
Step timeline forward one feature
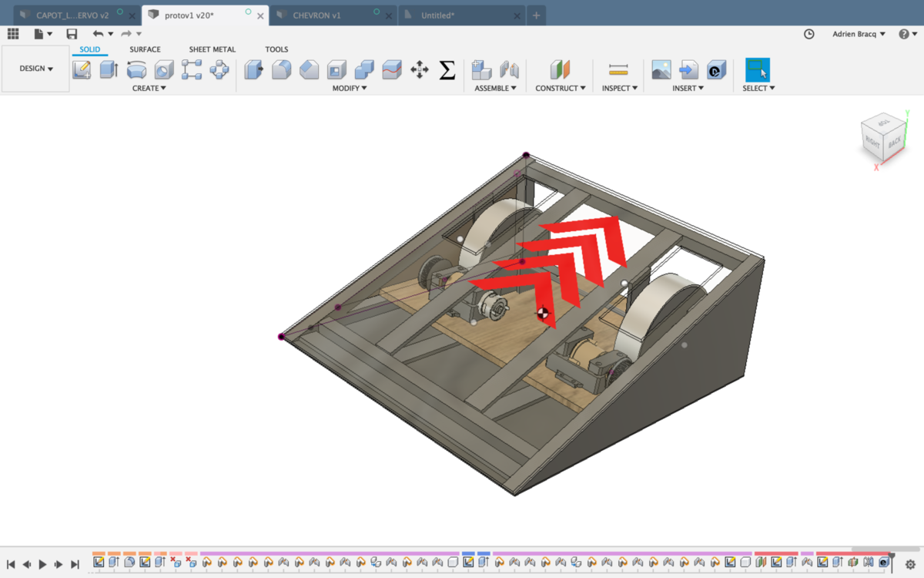click(59, 565)
